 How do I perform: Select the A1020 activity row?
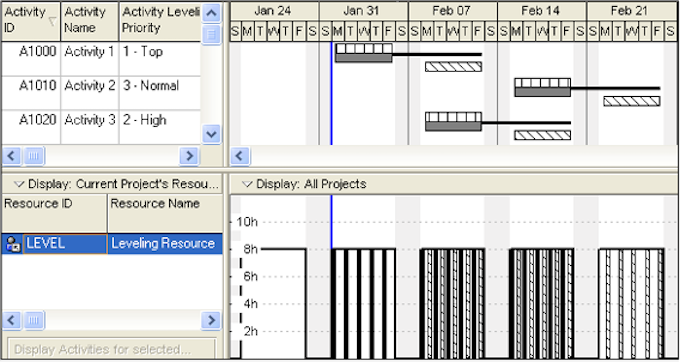click(101, 127)
